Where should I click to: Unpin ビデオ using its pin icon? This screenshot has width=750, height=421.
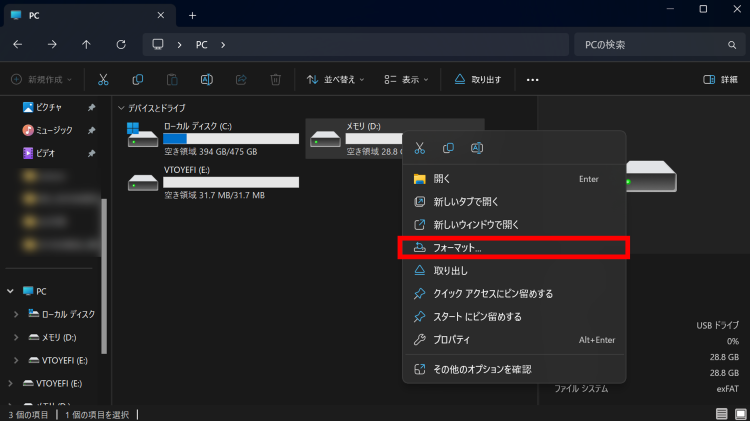[91, 154]
